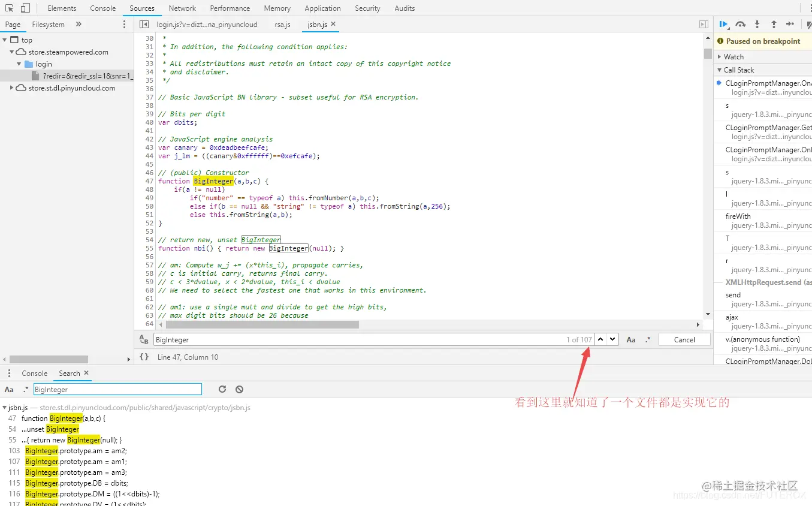The width and height of the screenshot is (812, 506).
Task: Activate the inspect element picker icon
Action: click(10, 8)
